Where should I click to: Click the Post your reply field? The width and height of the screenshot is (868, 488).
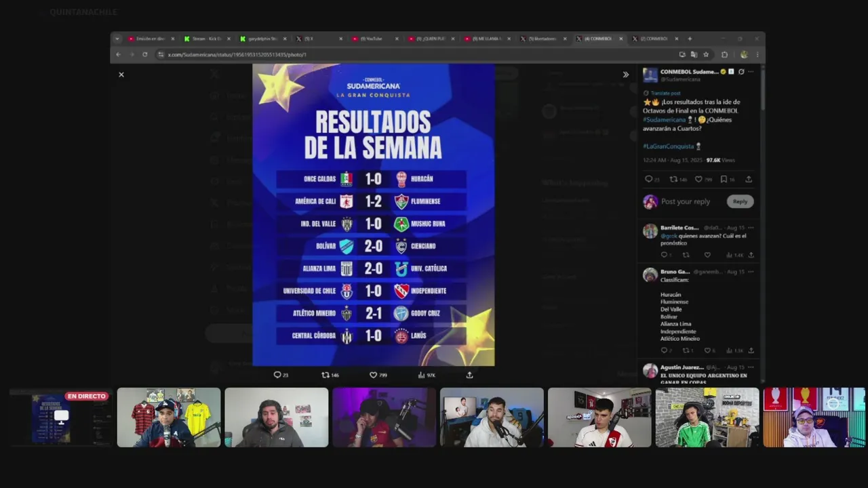[x=686, y=201]
